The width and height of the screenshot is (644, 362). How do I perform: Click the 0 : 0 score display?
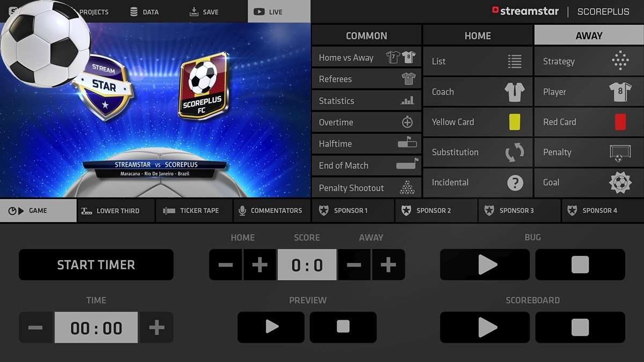tap(307, 264)
